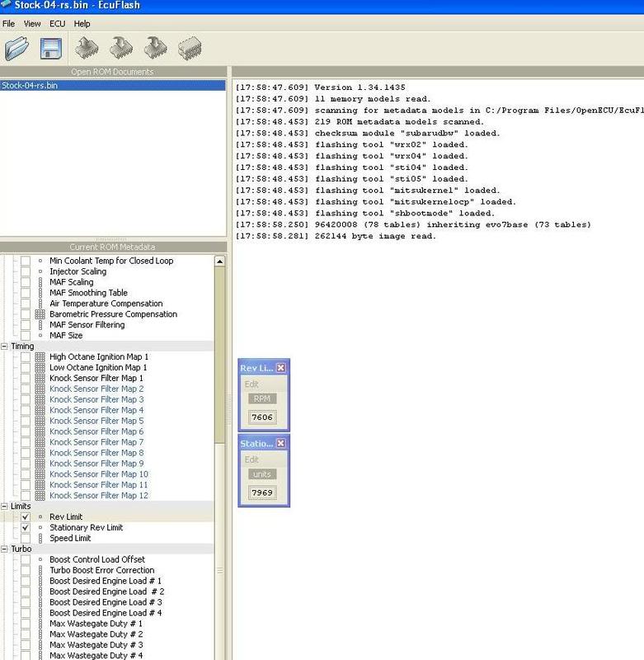Screen dimensions: 644x660
Task: Collapse the Timing category
Action: point(4,346)
